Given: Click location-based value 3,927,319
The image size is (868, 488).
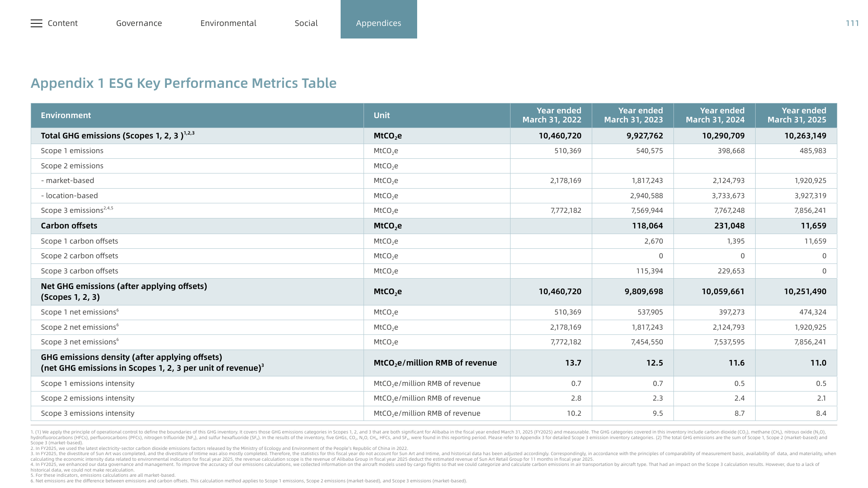Looking at the screenshot, I should [x=810, y=196].
